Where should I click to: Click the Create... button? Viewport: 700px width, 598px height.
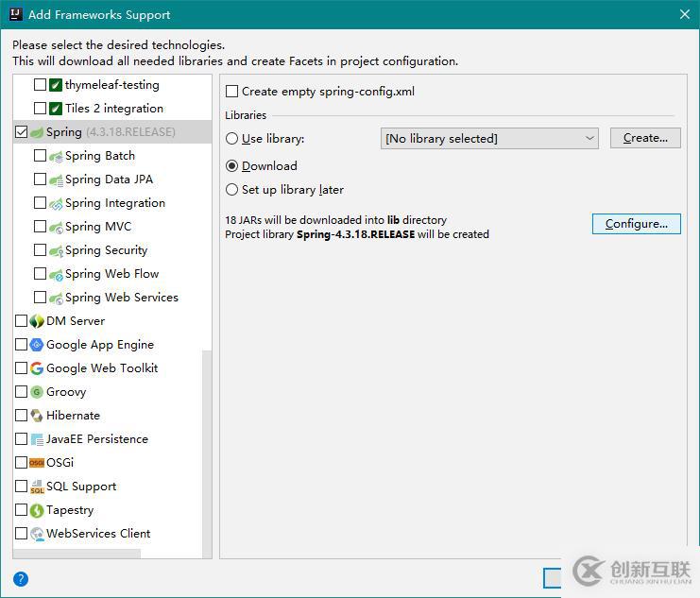(x=645, y=138)
